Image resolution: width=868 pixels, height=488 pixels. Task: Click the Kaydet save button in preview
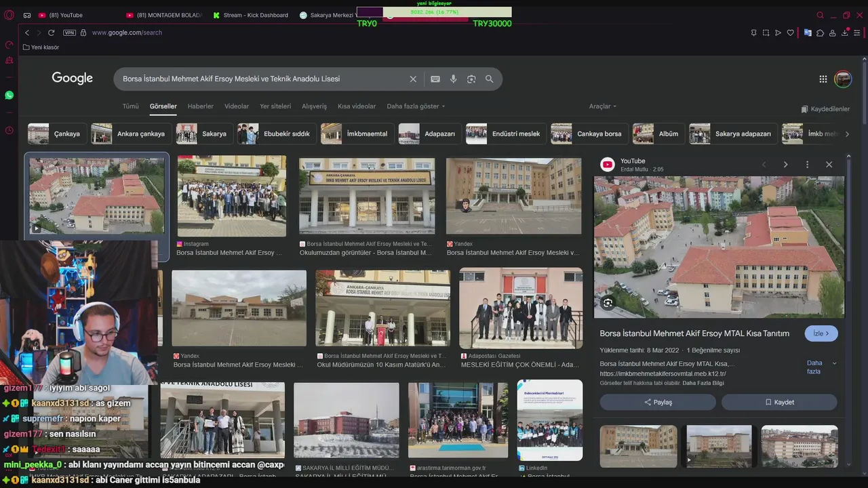(779, 402)
